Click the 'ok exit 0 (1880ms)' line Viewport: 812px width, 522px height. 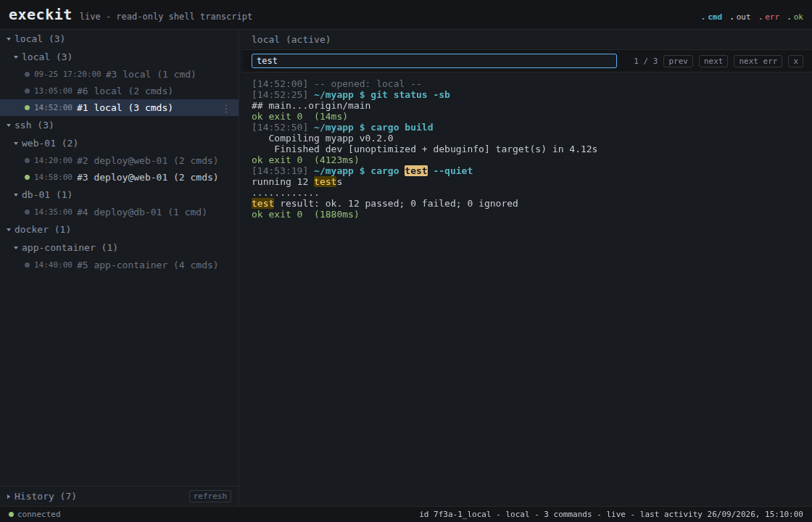(305, 215)
